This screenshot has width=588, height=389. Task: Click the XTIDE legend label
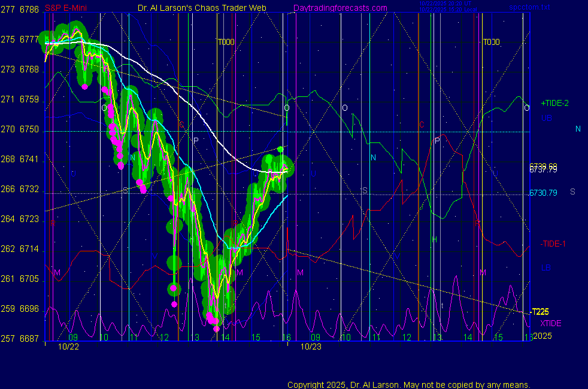coord(550,323)
